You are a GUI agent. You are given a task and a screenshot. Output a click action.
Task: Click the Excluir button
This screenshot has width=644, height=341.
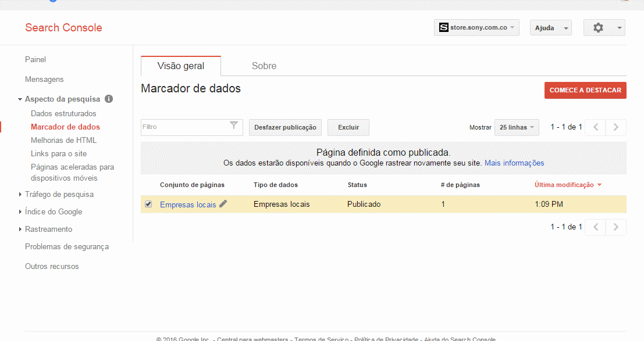[348, 127]
